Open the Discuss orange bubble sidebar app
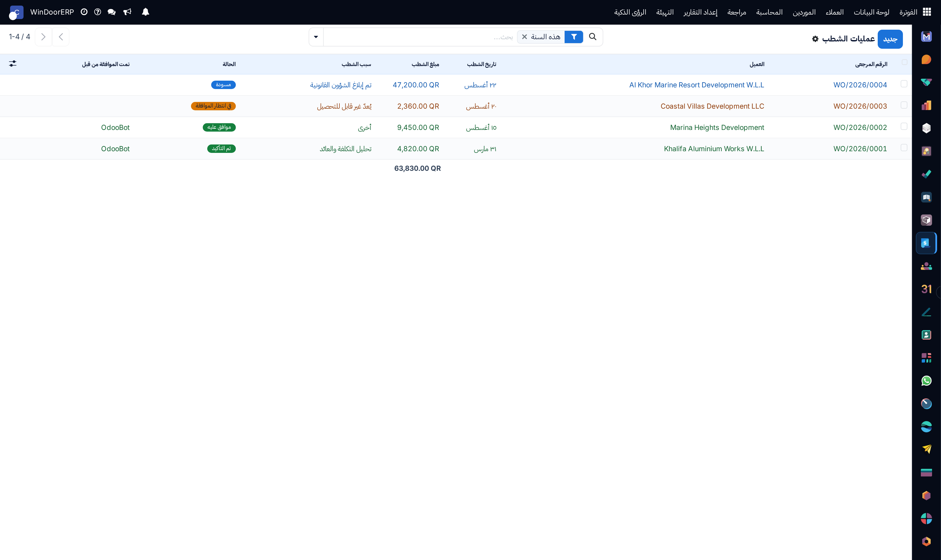The width and height of the screenshot is (941, 560). tap(926, 60)
